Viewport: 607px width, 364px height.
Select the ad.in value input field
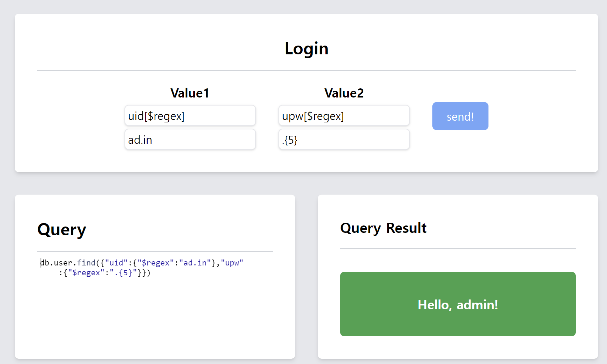point(190,140)
